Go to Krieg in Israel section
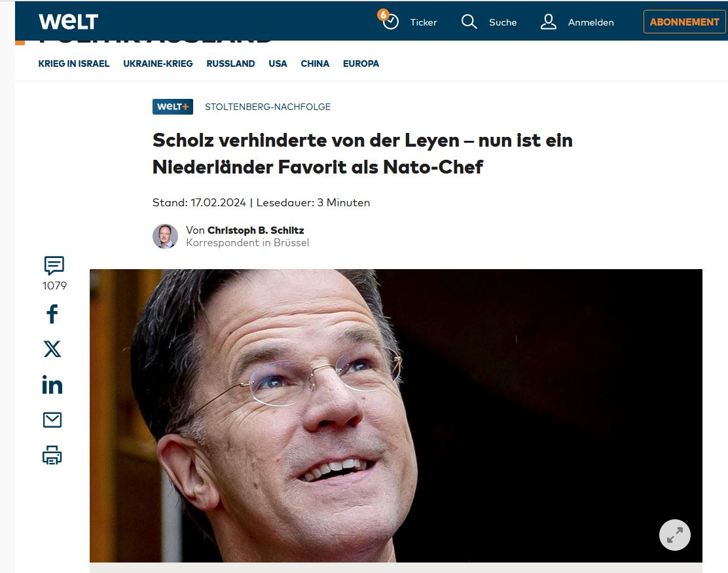The height and width of the screenshot is (573, 728). (x=74, y=64)
